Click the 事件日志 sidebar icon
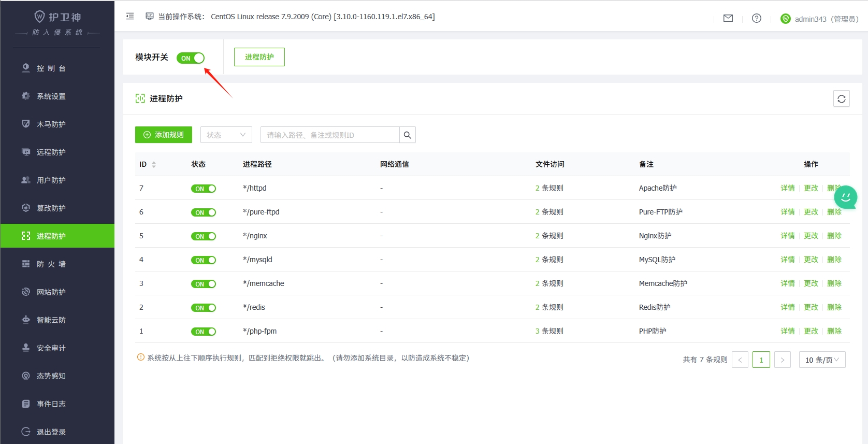 [x=26, y=404]
